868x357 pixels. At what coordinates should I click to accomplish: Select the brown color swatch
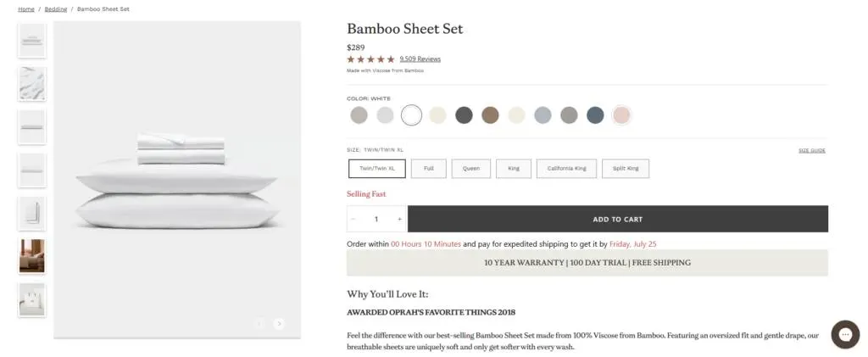pyautogui.click(x=490, y=115)
